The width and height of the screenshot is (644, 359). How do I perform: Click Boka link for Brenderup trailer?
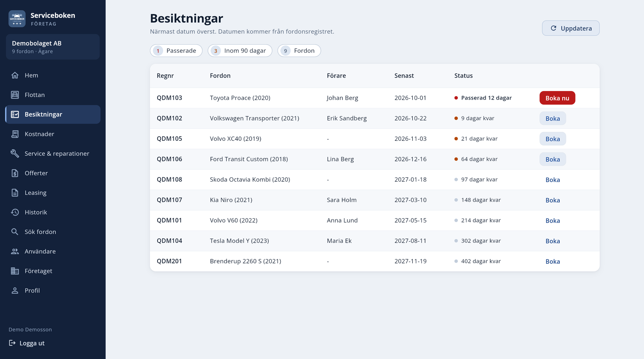pos(552,261)
